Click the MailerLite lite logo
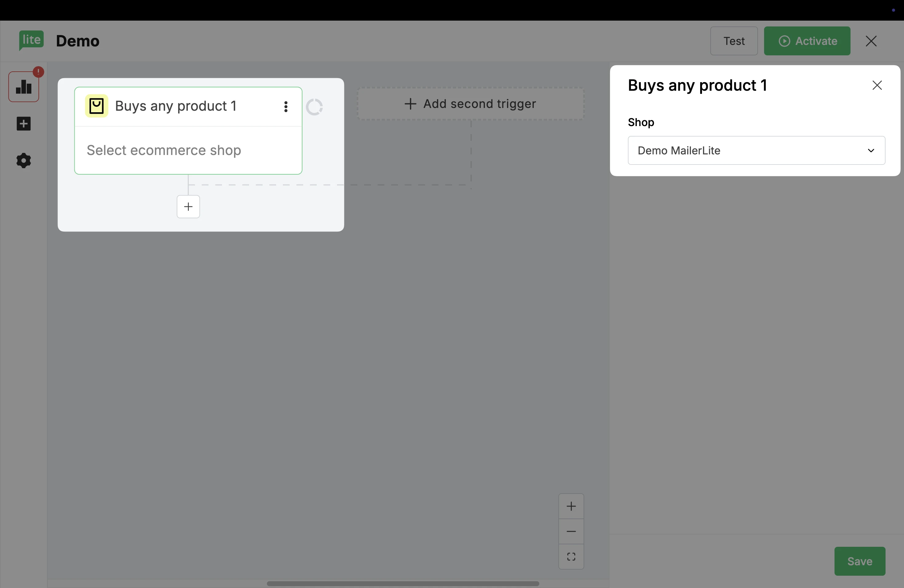 [31, 40]
